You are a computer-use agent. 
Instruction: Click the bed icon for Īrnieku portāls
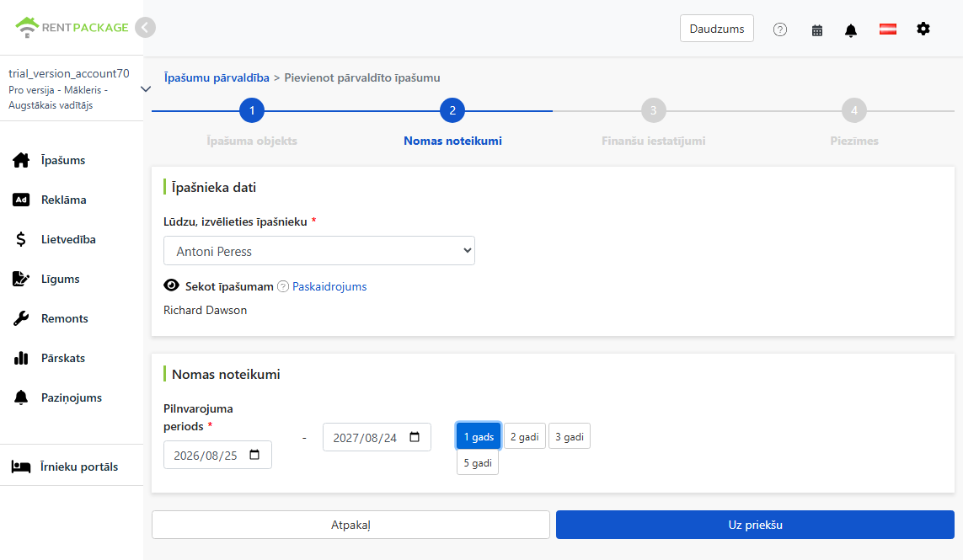21,467
